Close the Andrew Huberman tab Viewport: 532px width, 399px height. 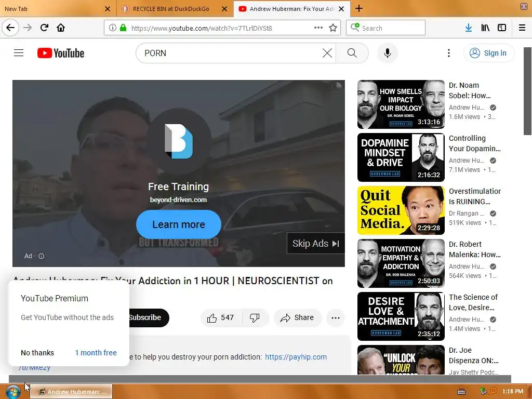pyautogui.click(x=342, y=8)
